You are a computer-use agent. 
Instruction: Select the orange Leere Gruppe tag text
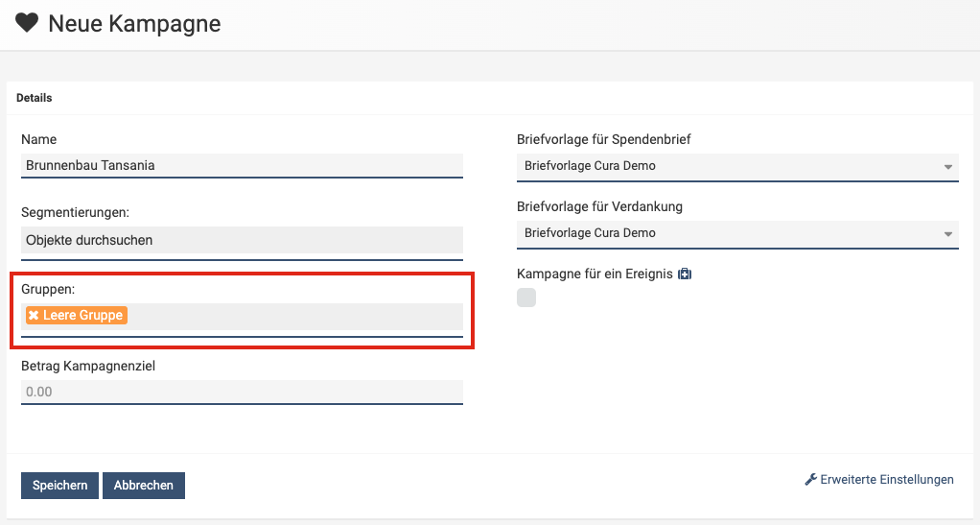click(x=82, y=315)
